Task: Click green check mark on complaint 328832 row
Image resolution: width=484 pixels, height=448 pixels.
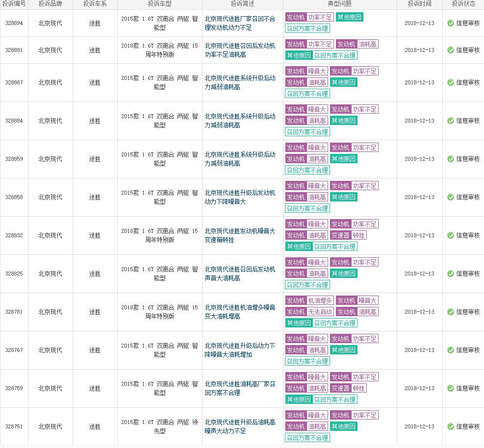Action: [450, 235]
